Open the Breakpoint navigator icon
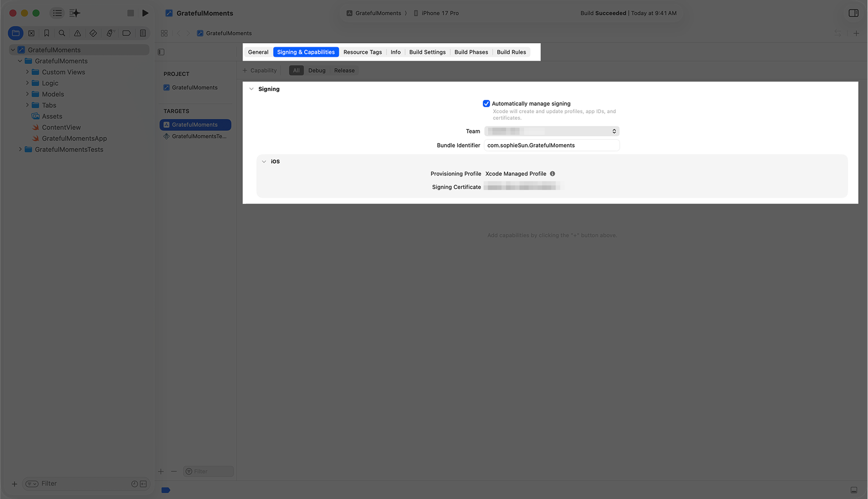Screen dimensions: 868x499 pyautogui.click(x=126, y=33)
